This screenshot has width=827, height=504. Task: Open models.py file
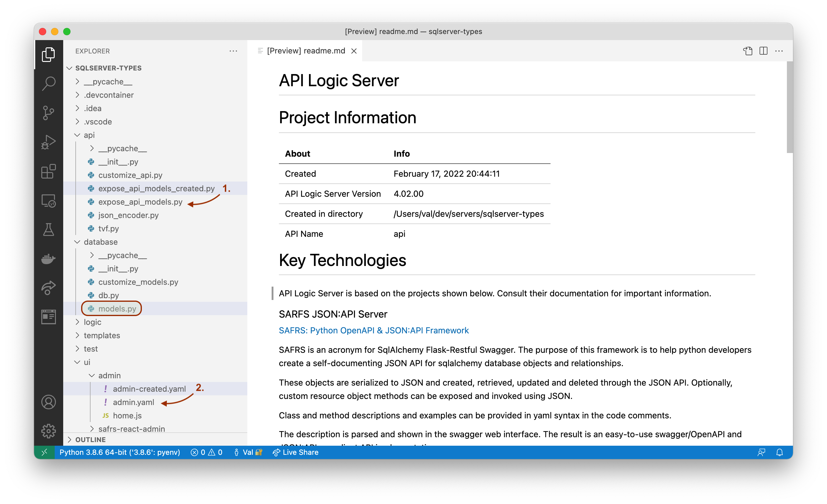click(155, 308)
